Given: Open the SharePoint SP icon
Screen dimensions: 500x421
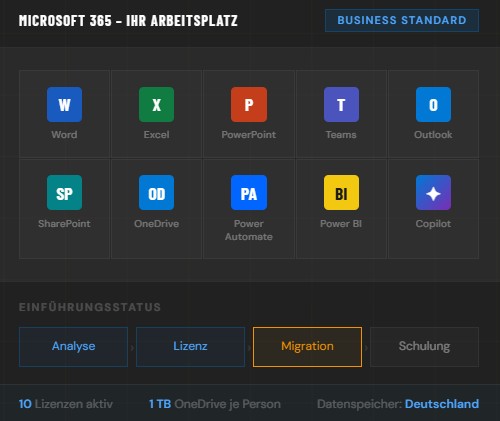Looking at the screenshot, I should tap(64, 193).
